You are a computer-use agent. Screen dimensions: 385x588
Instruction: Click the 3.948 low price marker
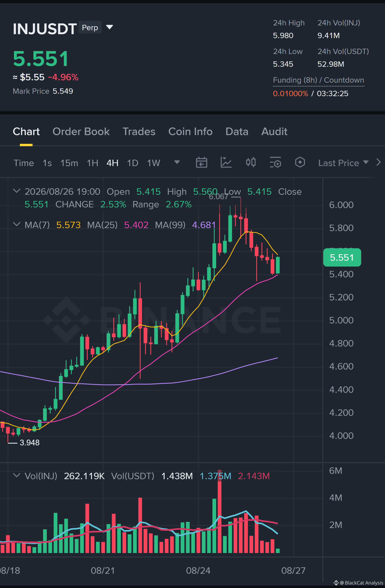coord(30,442)
